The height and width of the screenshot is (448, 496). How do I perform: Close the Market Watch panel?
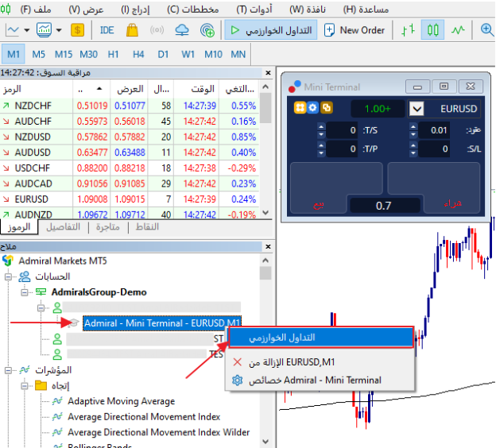pos(268,73)
